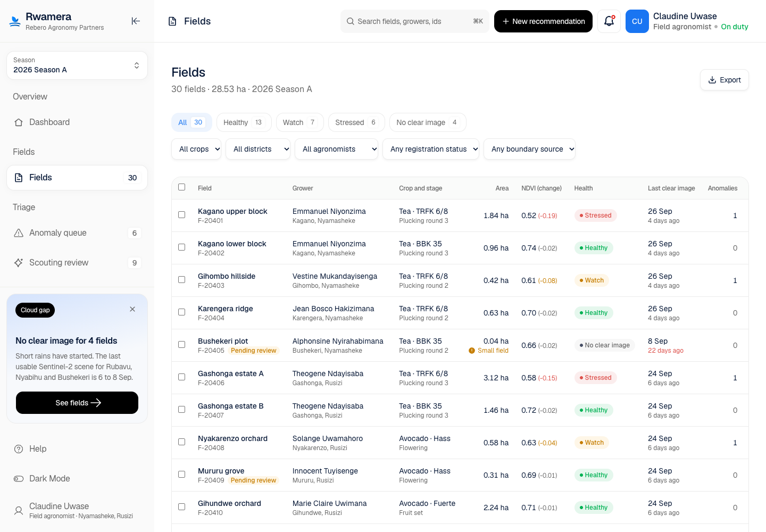
Task: Check the Gihombo hillside row
Action: pos(182,280)
